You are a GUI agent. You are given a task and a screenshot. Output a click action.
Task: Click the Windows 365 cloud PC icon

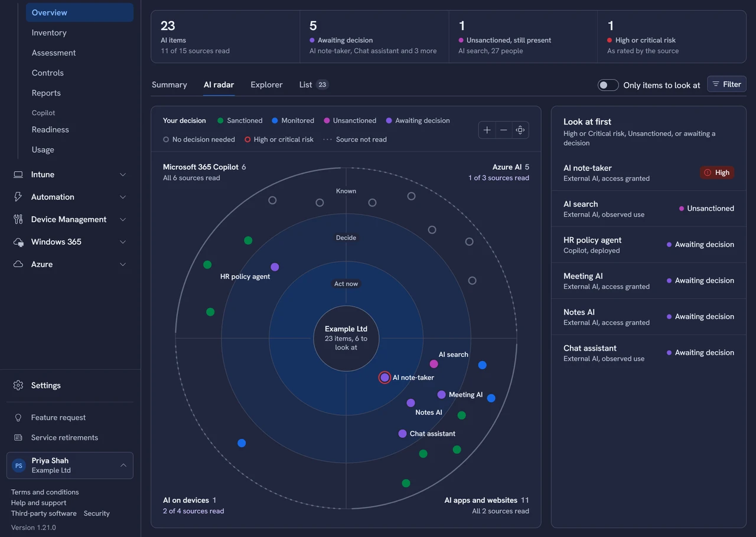(18, 242)
